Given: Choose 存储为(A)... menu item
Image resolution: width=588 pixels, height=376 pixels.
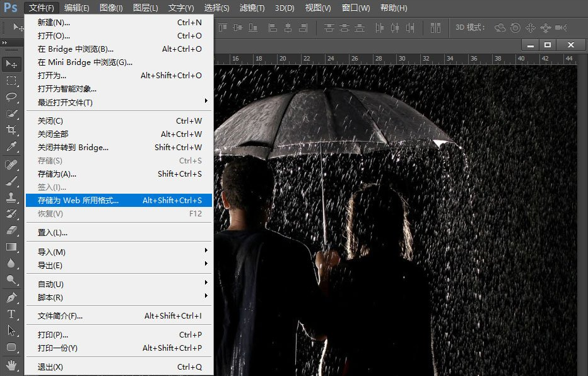Looking at the screenshot, I should [119, 174].
